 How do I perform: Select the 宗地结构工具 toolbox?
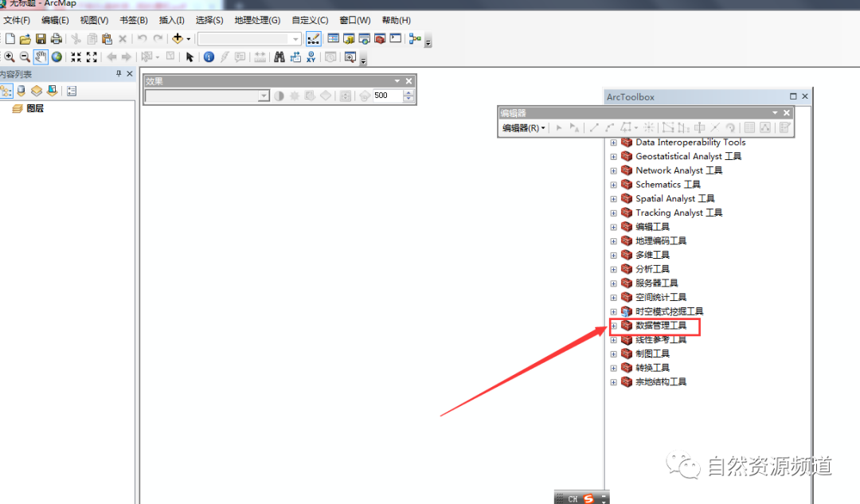(x=661, y=381)
